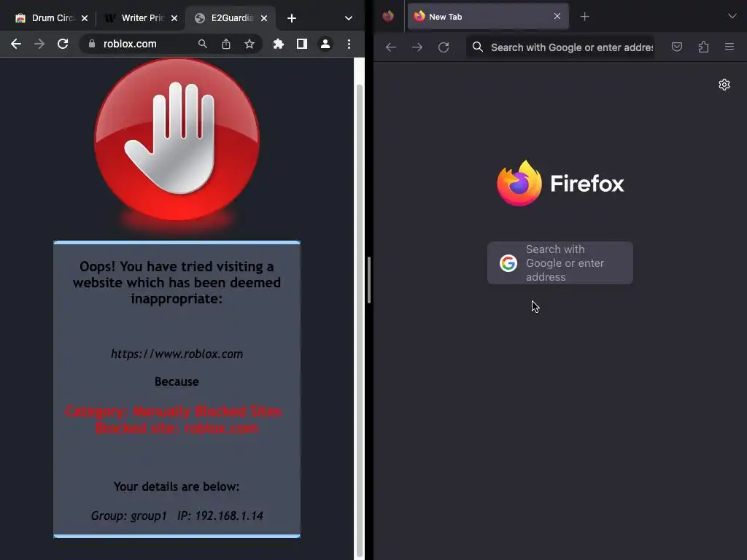The height and width of the screenshot is (560, 747).
Task: Open Chrome's three-dot menu
Action: click(349, 44)
